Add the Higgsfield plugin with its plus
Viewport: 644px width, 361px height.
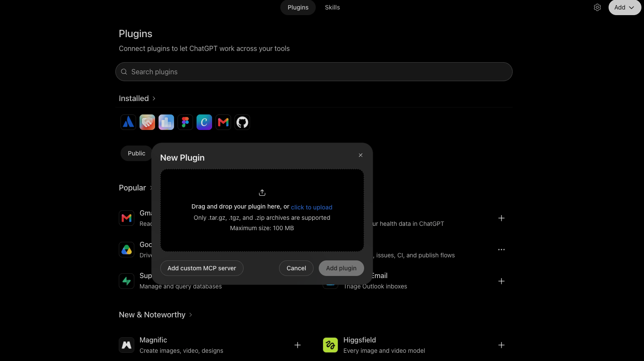click(x=501, y=345)
